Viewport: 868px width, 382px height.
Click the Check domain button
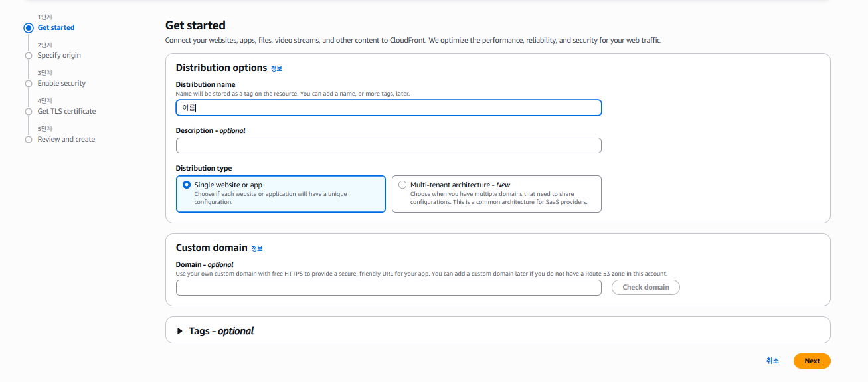646,287
